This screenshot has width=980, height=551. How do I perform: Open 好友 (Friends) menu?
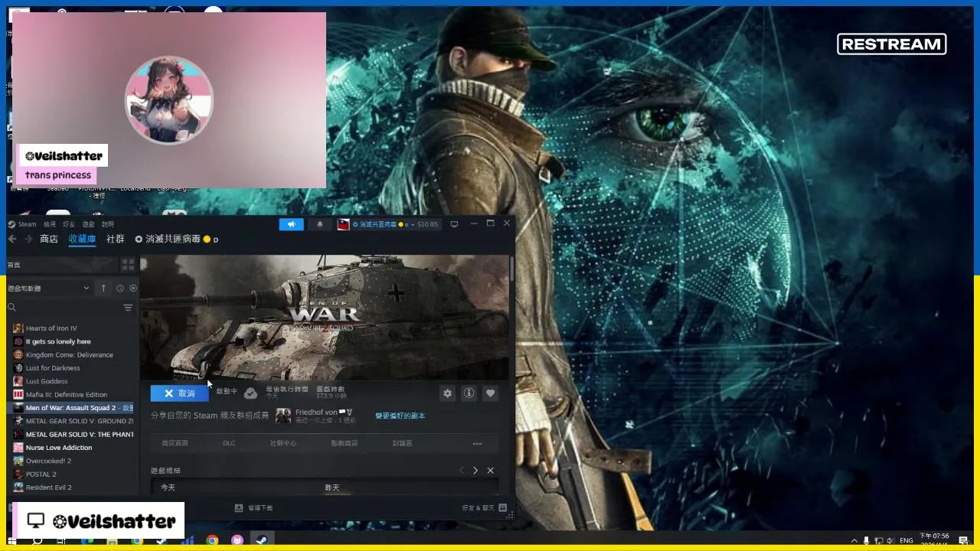pos(69,224)
